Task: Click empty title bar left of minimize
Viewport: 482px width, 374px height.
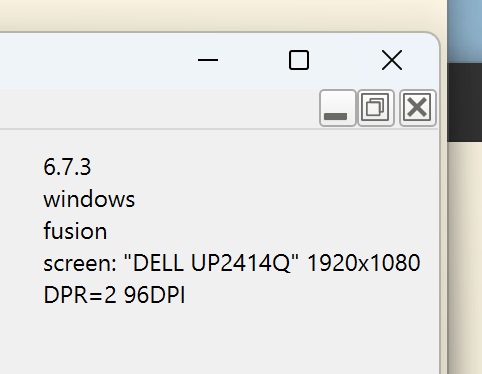Action: (x=93, y=60)
